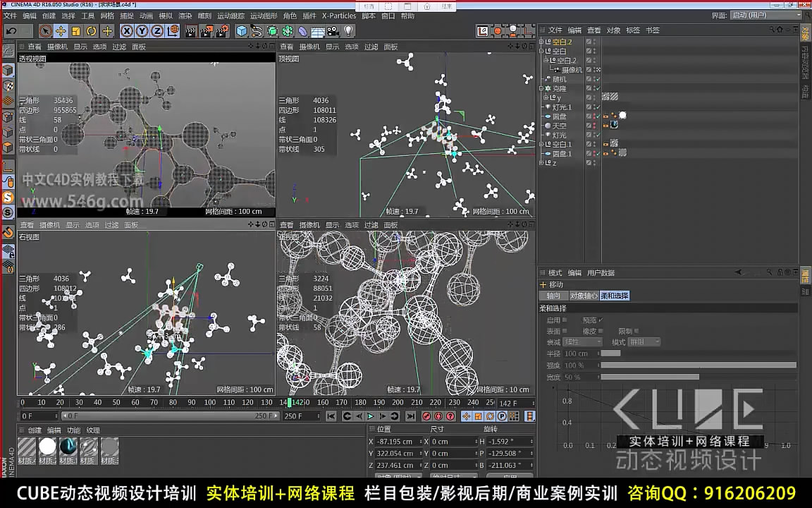Click the Record Active Objects key button
This screenshot has height=508, width=812.
coord(426,416)
